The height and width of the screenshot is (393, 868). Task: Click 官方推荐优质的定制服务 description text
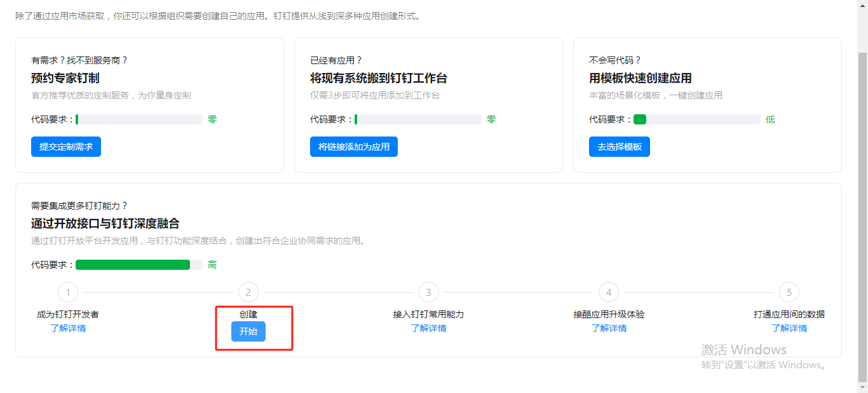coord(111,95)
